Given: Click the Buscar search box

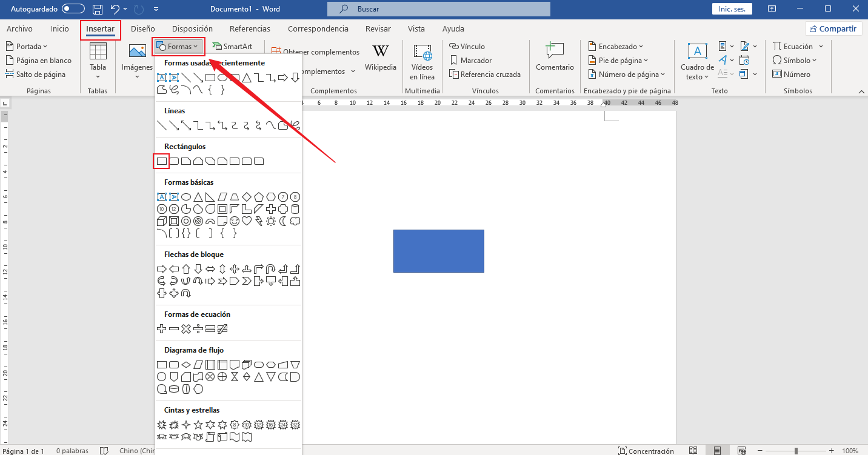Looking at the screenshot, I should pos(439,9).
